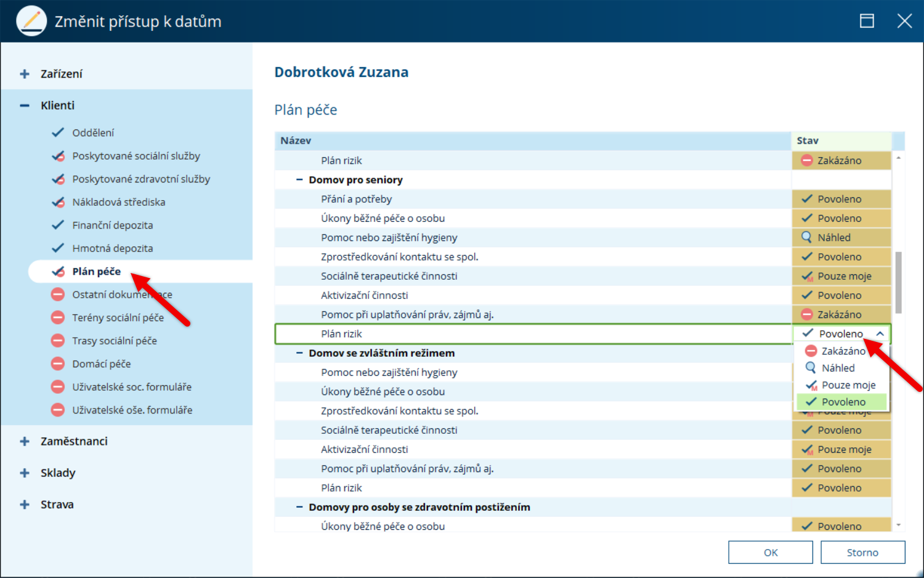Click the checkmark icon in Přání a potřeby status

(806, 199)
